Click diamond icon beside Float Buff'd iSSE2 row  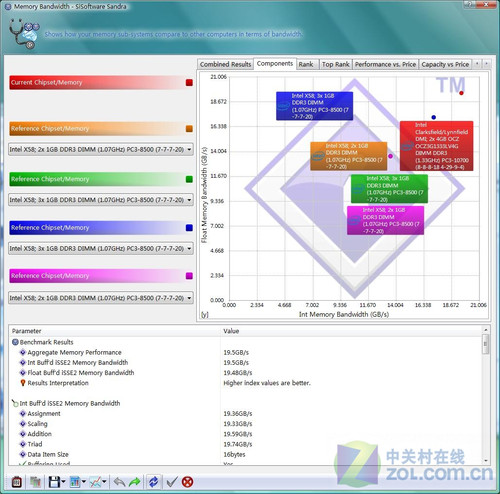click(x=23, y=373)
